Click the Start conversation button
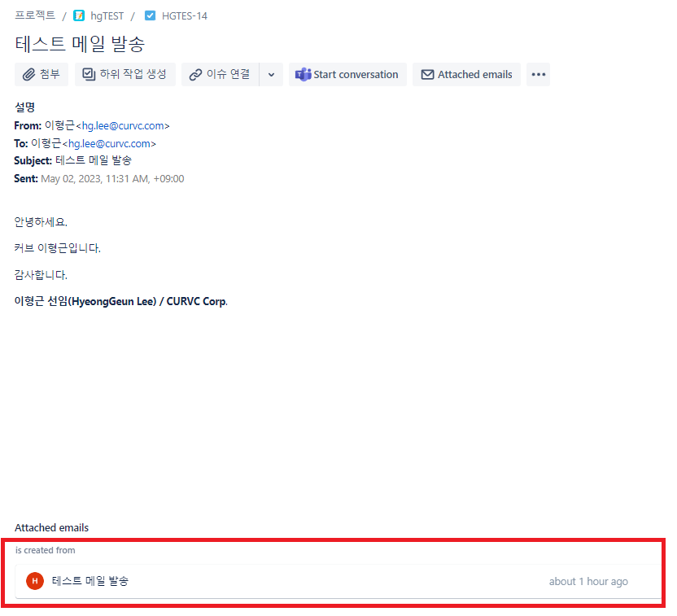This screenshot has width=677, height=616. (347, 75)
